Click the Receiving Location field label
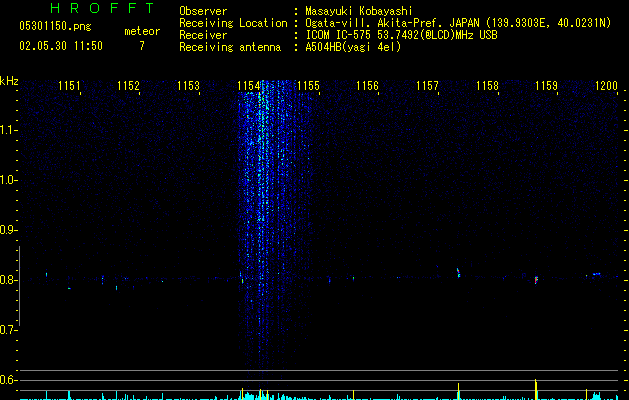The height and width of the screenshot is (400, 629). coord(233,23)
